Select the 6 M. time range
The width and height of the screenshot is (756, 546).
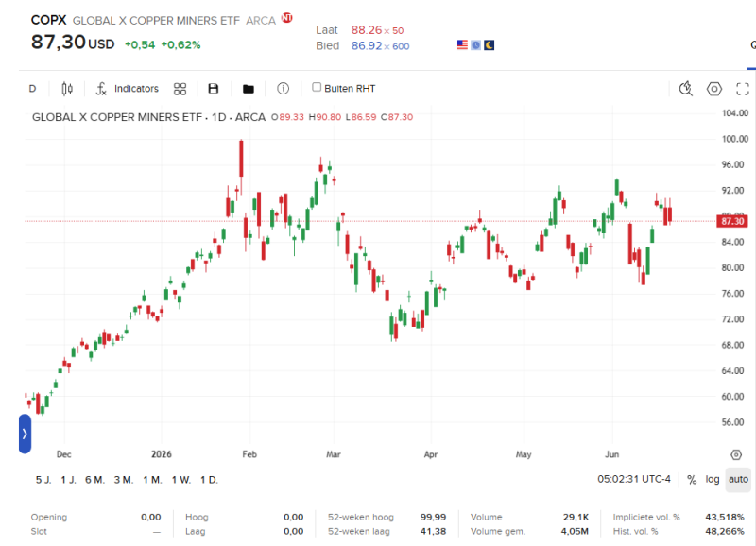pos(95,480)
